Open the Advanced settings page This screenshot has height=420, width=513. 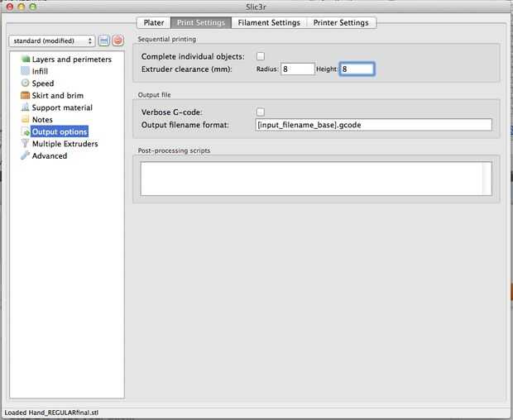pos(50,156)
